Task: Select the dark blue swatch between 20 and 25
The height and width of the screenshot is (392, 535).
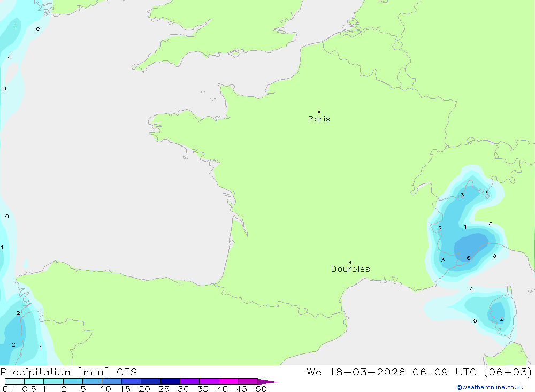Action: point(151,381)
